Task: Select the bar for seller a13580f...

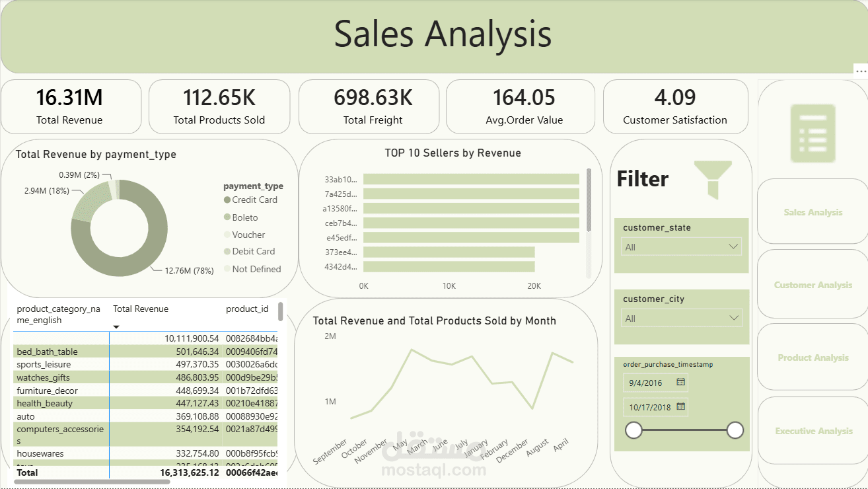Action: click(471, 208)
